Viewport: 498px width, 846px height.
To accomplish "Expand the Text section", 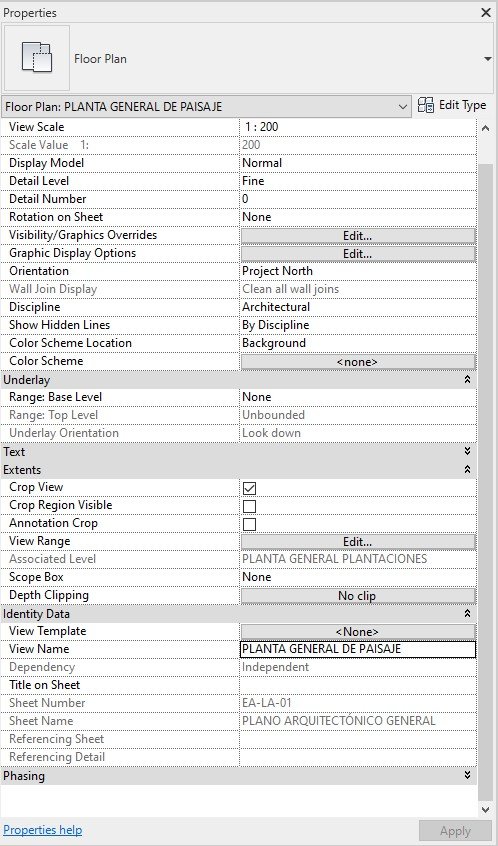I will coord(467,452).
